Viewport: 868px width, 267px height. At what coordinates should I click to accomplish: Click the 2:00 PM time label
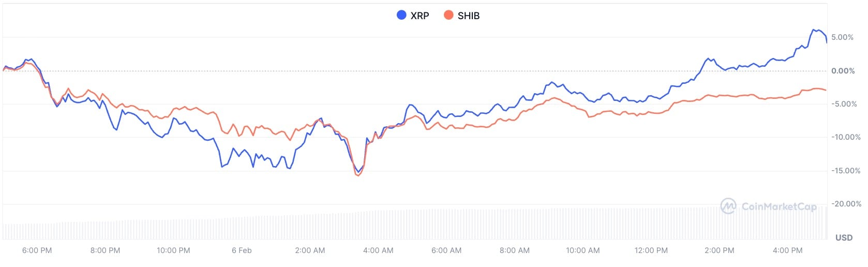(719, 250)
